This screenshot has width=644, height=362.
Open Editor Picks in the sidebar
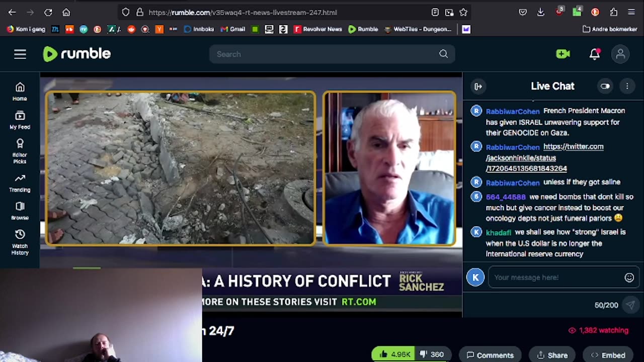point(20,151)
